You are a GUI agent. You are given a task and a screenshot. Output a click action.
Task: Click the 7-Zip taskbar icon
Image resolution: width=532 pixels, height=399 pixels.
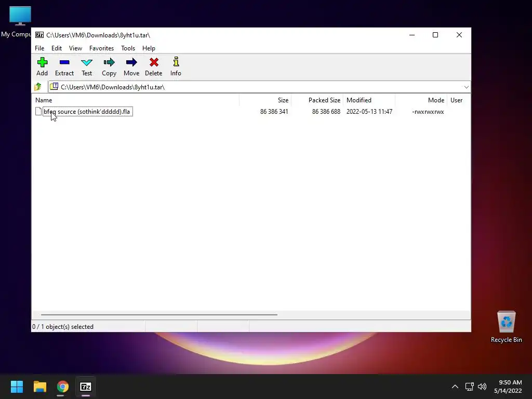click(86, 387)
